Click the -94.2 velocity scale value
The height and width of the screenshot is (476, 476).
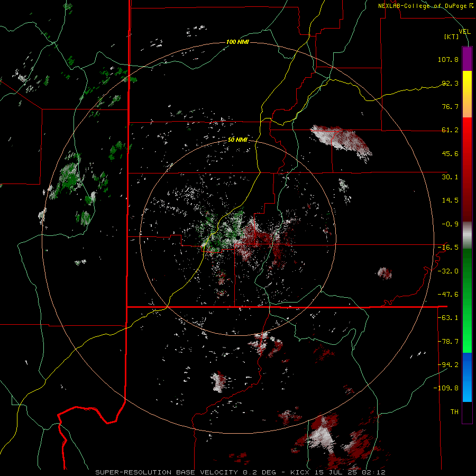(448, 364)
